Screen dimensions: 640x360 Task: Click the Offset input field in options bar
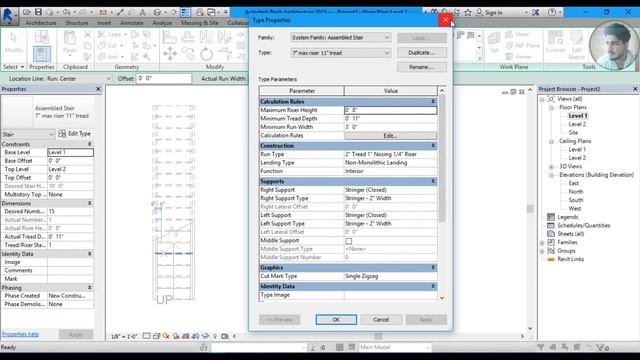[x=163, y=78]
